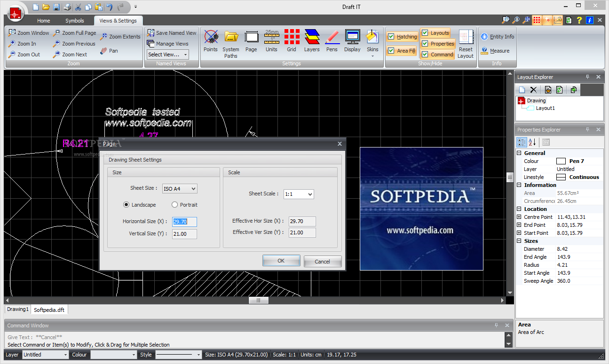Switch to the Home ribbon tab
This screenshot has height=364, width=609.
pos(44,21)
